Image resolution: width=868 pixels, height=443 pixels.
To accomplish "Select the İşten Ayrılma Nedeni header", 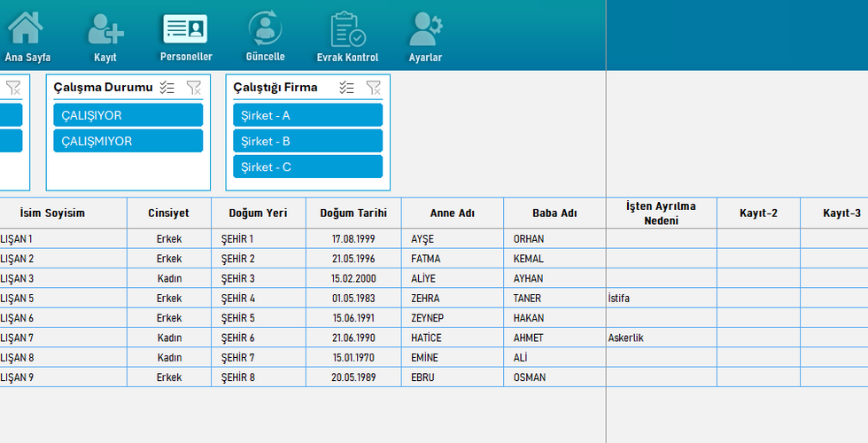I will pos(662,214).
